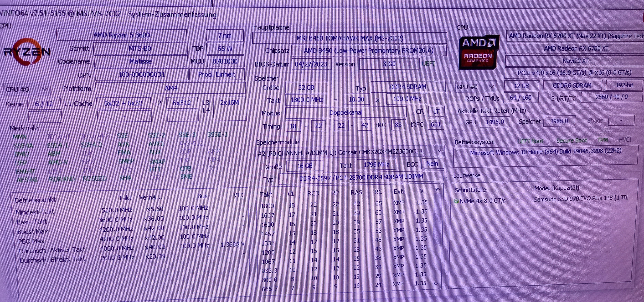The height and width of the screenshot is (302, 644).
Task: Click the Ryzen CPU logo
Action: [27, 52]
